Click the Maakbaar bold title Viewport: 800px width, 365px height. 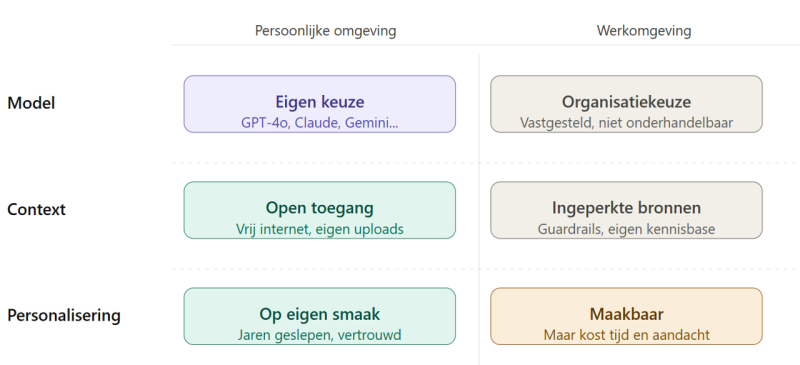pos(627,314)
